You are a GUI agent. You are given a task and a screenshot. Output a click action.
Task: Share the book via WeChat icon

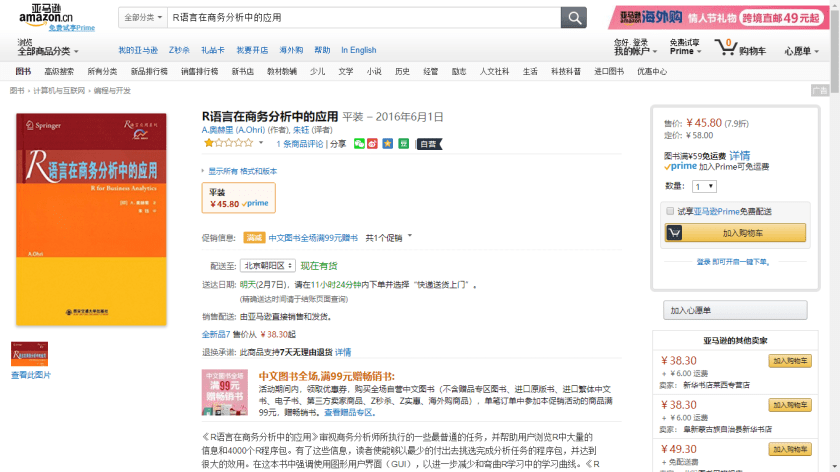click(x=359, y=144)
